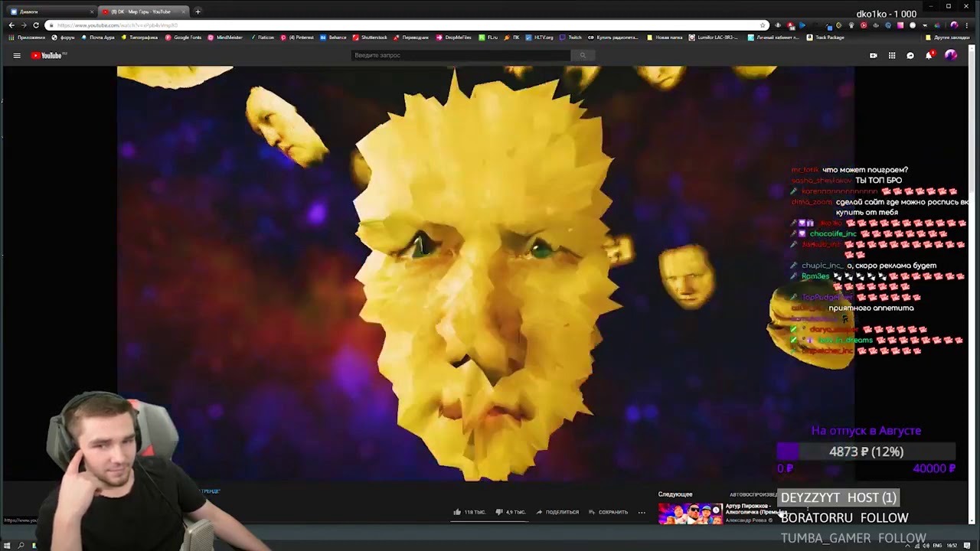
Task: Open the Chrome profile avatar
Action: point(954,25)
